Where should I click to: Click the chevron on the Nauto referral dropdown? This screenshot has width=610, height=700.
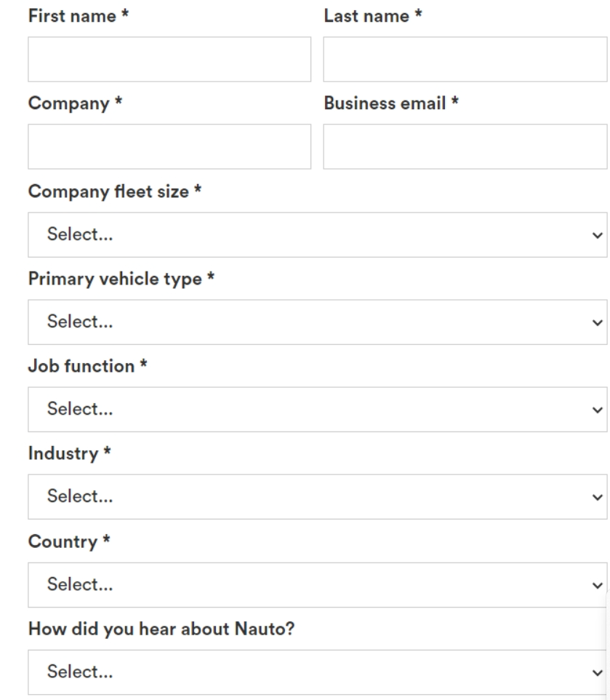click(x=598, y=672)
